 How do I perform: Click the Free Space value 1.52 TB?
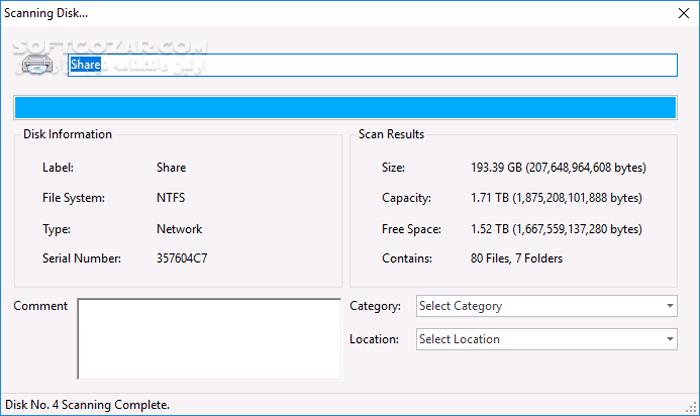[556, 229]
